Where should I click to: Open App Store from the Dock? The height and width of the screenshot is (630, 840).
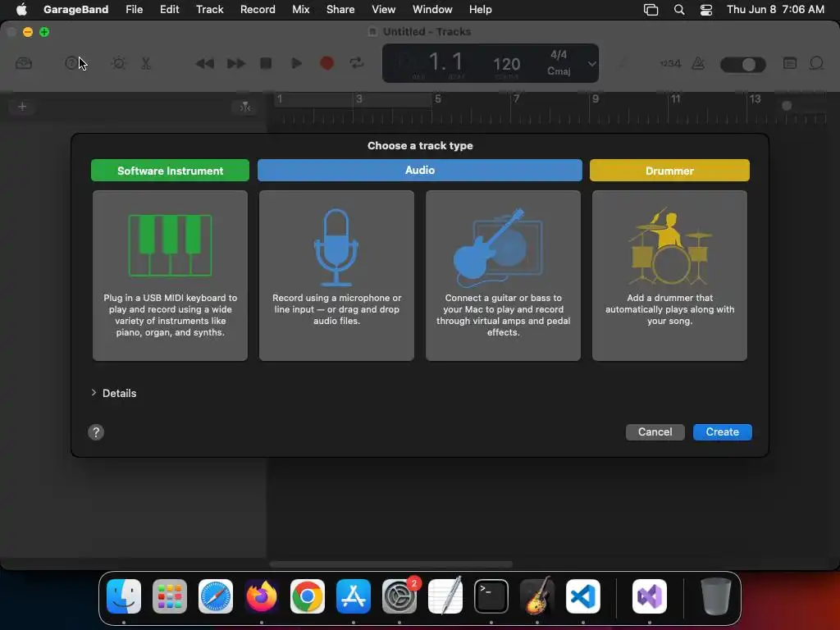(x=354, y=596)
